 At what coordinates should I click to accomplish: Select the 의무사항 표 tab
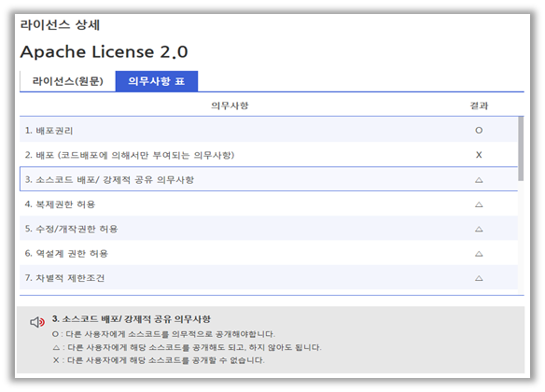[x=157, y=81]
